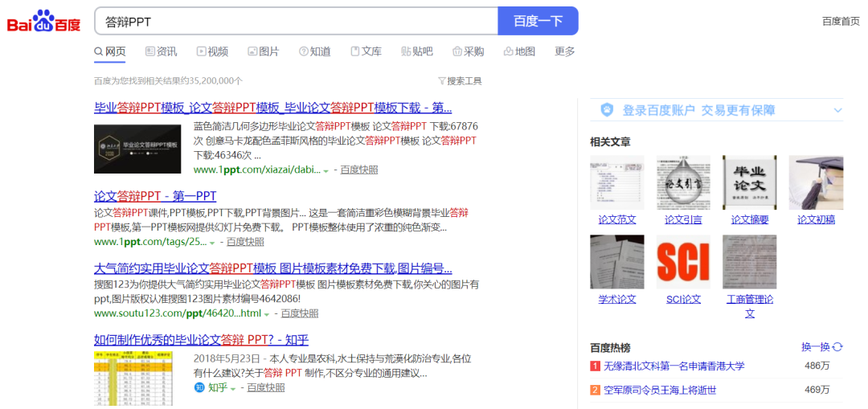
Task: Open the www.1ppt.com/xiazai/dabi... URL
Action: coord(257,170)
